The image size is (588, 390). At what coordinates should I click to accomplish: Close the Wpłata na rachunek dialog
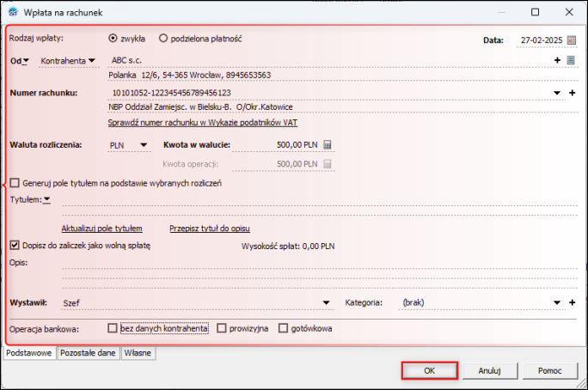(x=569, y=12)
